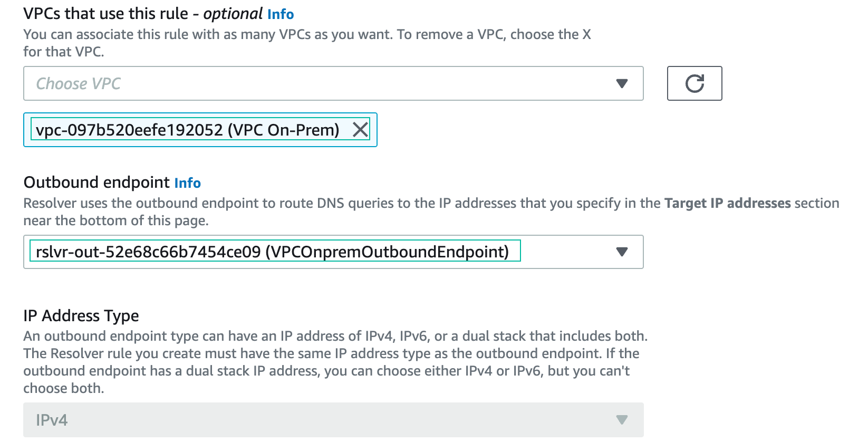Screen dimensions: 868x442
Task: Select the vpc-097b520eefe192052 token label
Action: 187,130
